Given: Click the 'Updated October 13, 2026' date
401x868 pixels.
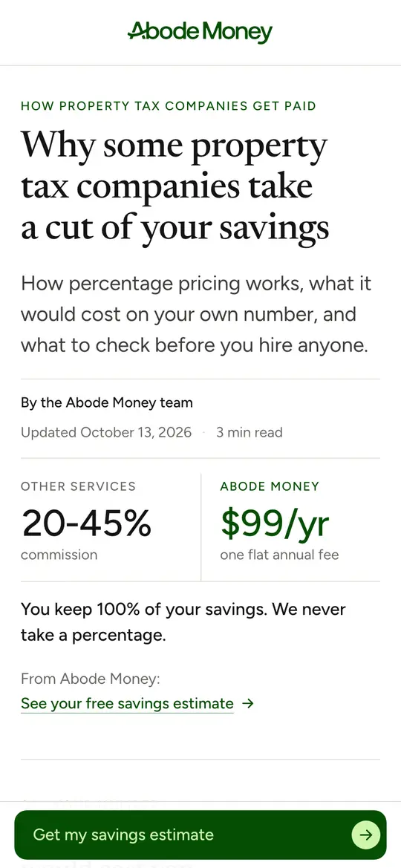Looking at the screenshot, I should [106, 432].
